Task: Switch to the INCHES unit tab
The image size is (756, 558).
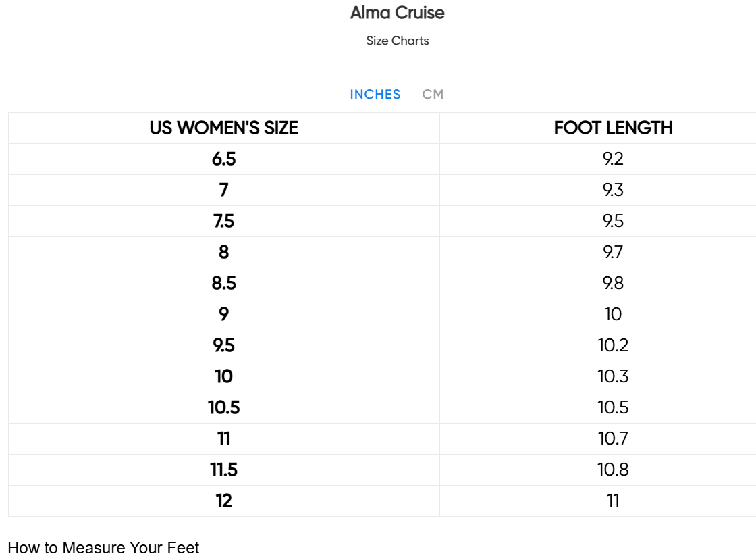Action: 375,94
